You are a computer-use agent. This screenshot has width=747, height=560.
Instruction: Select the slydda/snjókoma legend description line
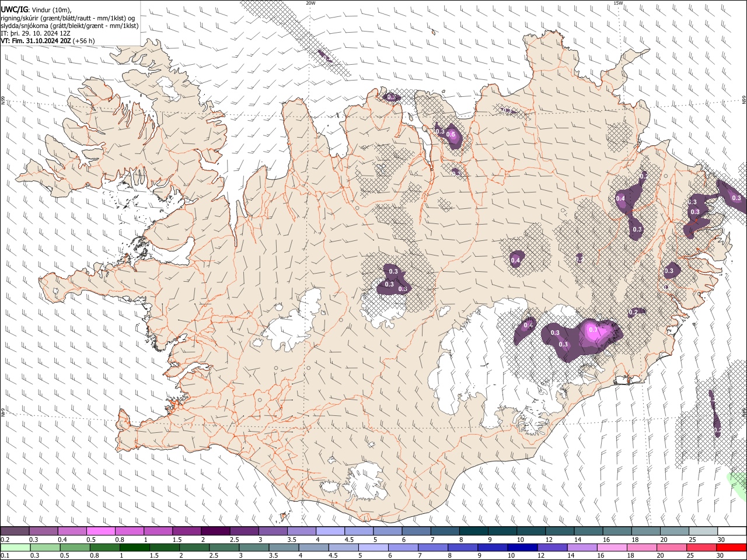[x=69, y=26]
